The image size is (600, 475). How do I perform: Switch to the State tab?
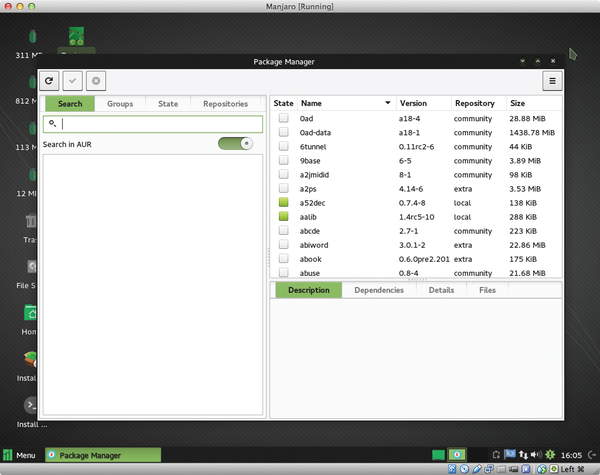pos(168,104)
